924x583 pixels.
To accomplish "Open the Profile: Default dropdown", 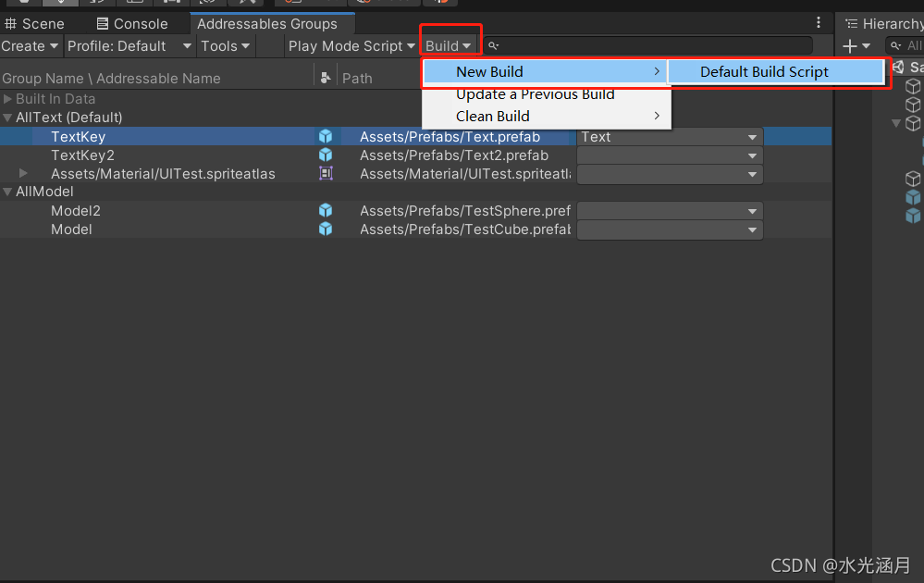I will (129, 46).
